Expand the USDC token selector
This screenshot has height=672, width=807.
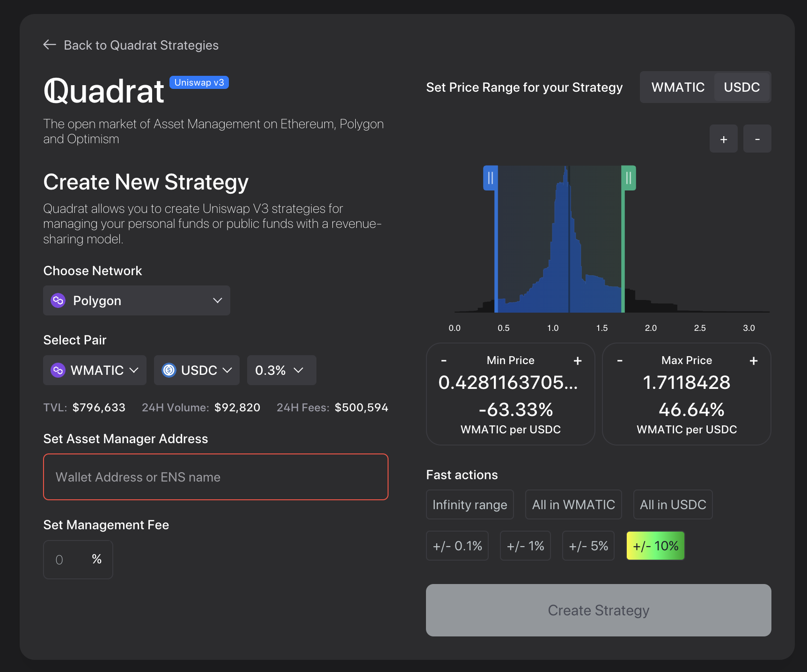click(197, 370)
